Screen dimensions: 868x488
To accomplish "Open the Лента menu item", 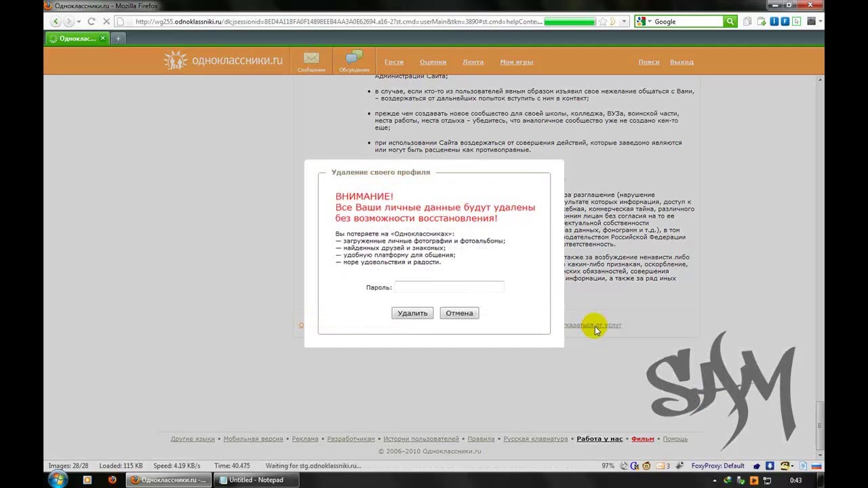I will tap(473, 62).
